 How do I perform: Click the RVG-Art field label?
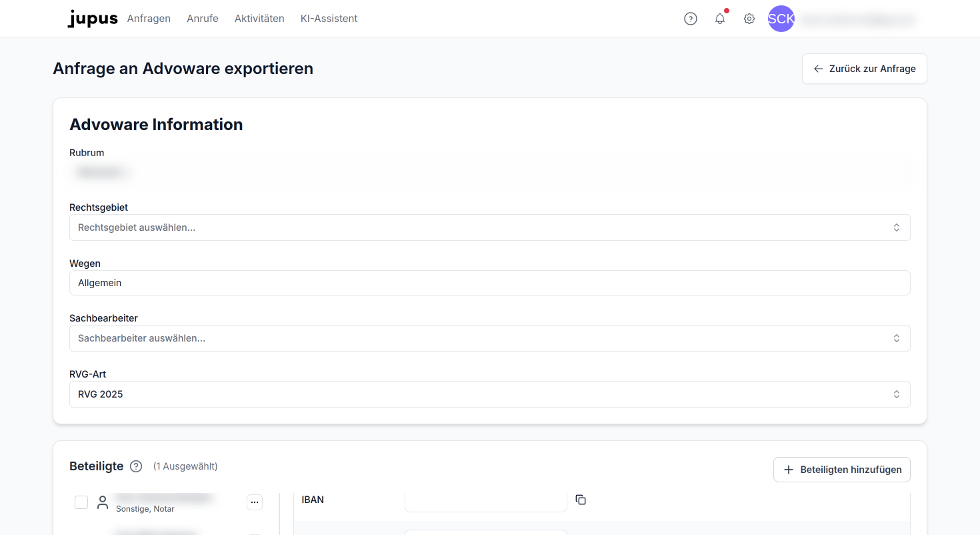(87, 374)
